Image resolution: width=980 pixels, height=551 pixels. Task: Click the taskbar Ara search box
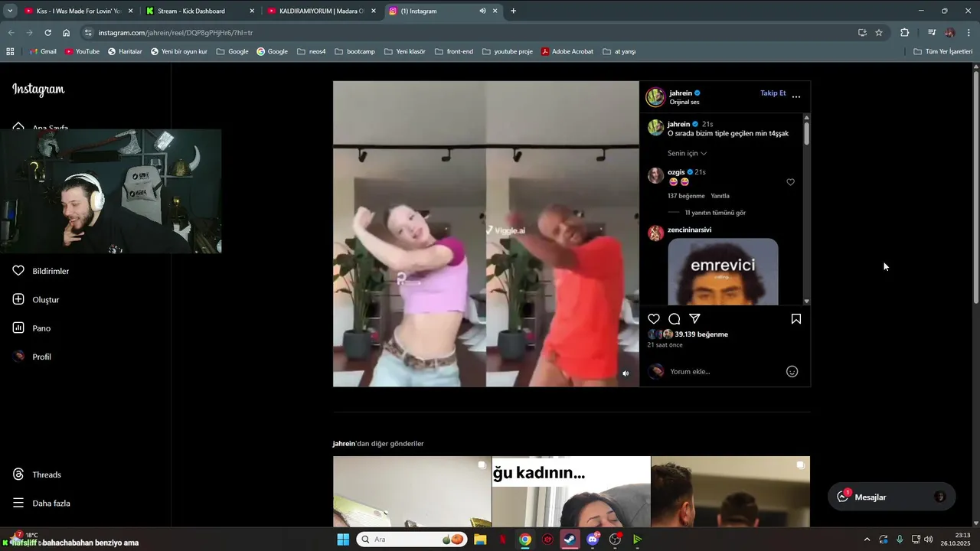point(412,540)
